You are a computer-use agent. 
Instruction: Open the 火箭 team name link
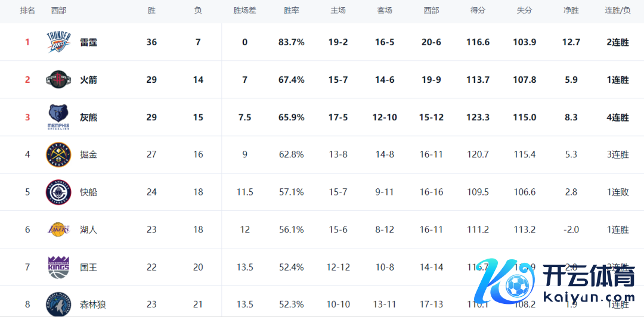(x=89, y=80)
